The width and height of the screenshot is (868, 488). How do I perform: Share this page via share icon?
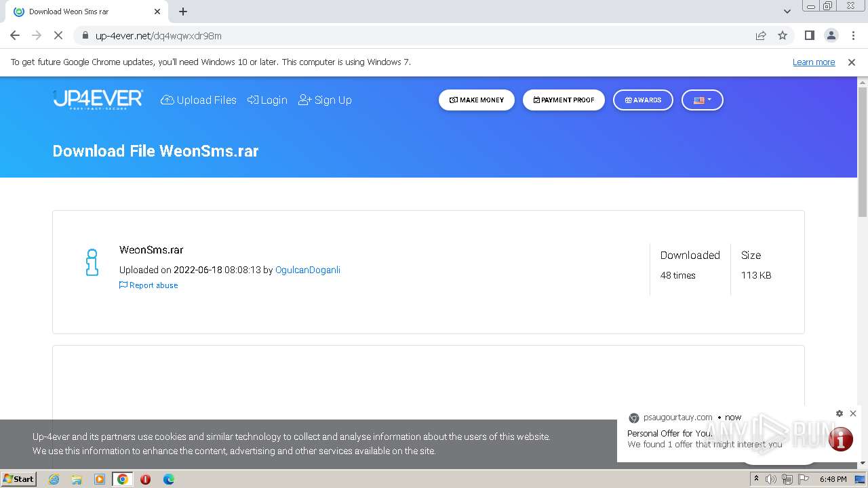[761, 35]
